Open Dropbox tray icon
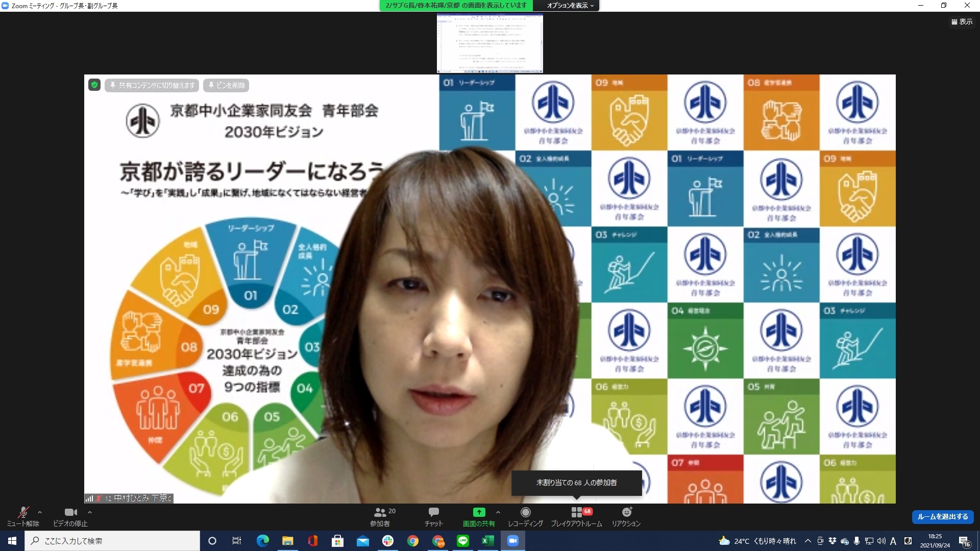 coord(832,541)
